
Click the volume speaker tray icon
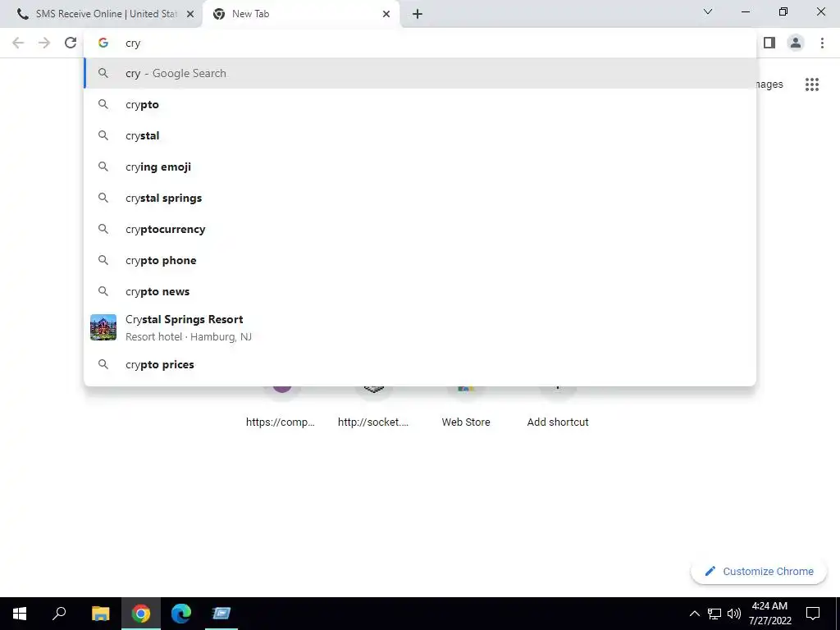[x=734, y=614]
